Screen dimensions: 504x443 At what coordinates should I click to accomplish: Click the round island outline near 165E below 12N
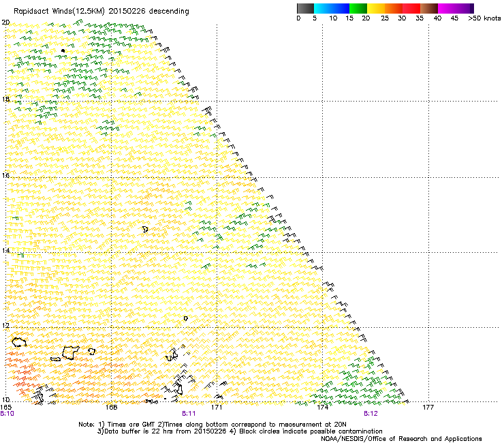pyautogui.click(x=19, y=342)
